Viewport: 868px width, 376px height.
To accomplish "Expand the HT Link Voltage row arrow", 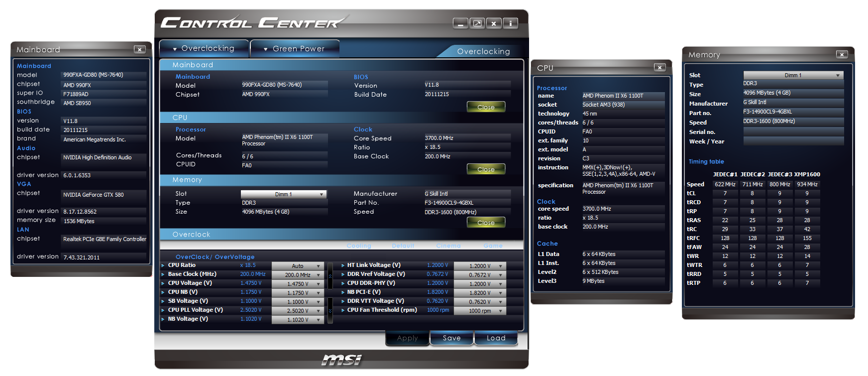I will (343, 265).
